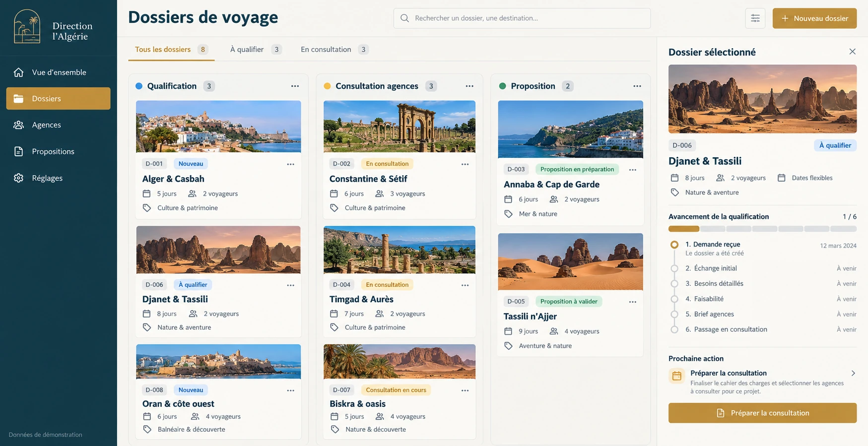The height and width of the screenshot is (446, 868).
Task: Click the Proposition à valider status badge
Action: [569, 302]
